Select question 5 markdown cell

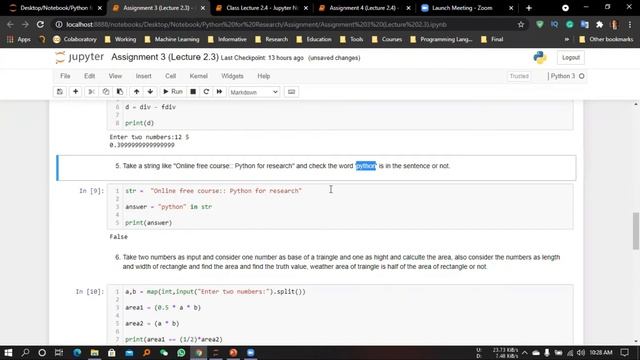[x=316, y=168]
